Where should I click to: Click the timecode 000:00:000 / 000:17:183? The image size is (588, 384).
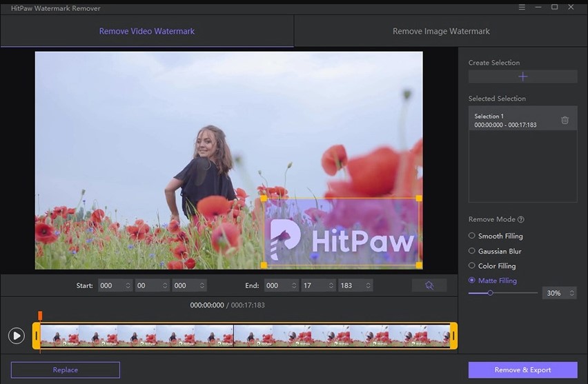[x=227, y=305]
